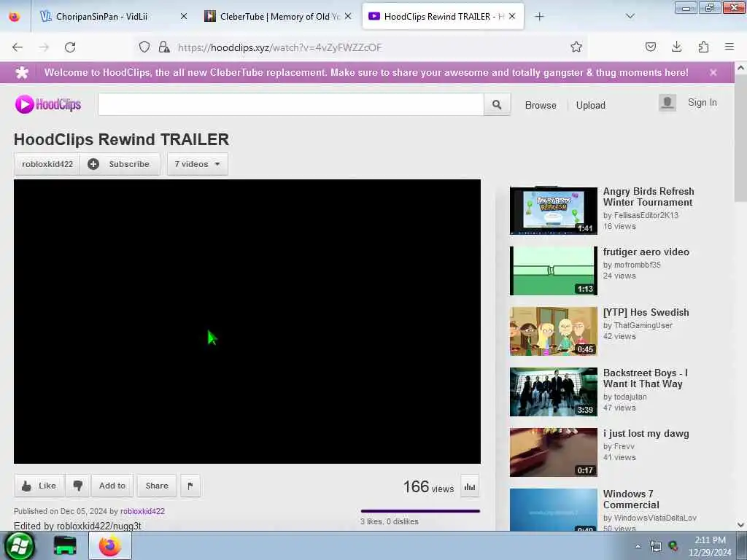Viewport: 747px width, 560px height.
Task: Click the Angry Birds Refresh Winter Tournament title
Action: pos(649,197)
